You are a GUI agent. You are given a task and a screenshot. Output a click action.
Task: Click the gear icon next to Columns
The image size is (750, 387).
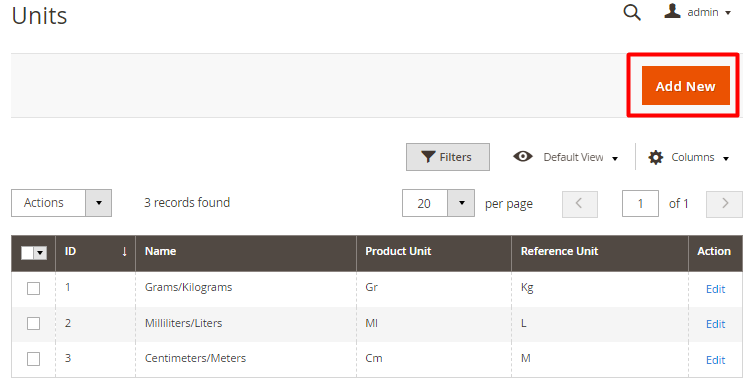656,157
